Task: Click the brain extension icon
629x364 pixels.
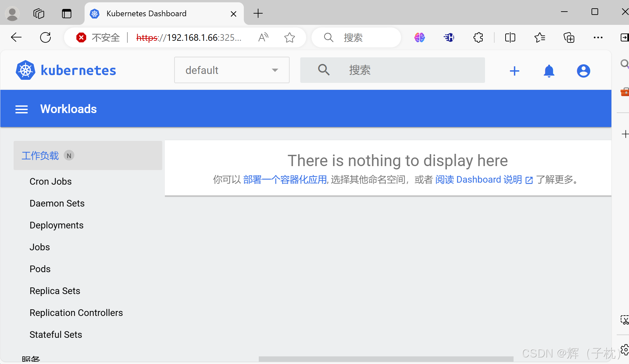Action: (420, 37)
